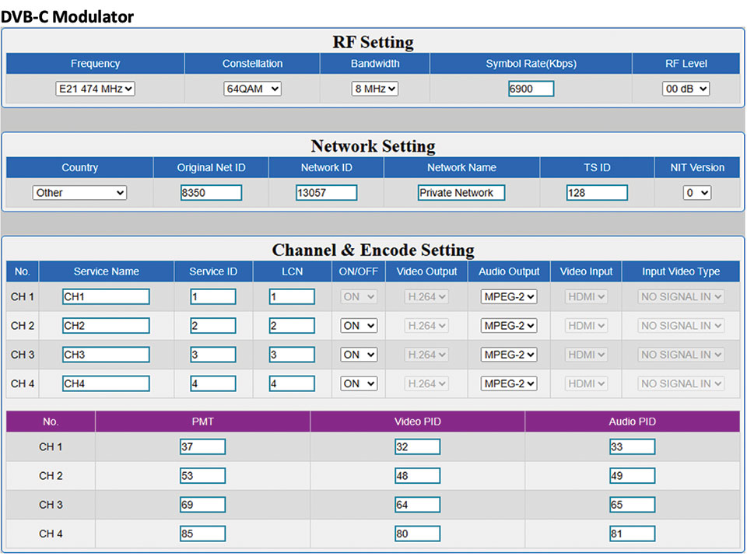Click the Symbol Rate input field
Image resolution: width=747 pixels, height=560 pixels.
click(x=531, y=89)
